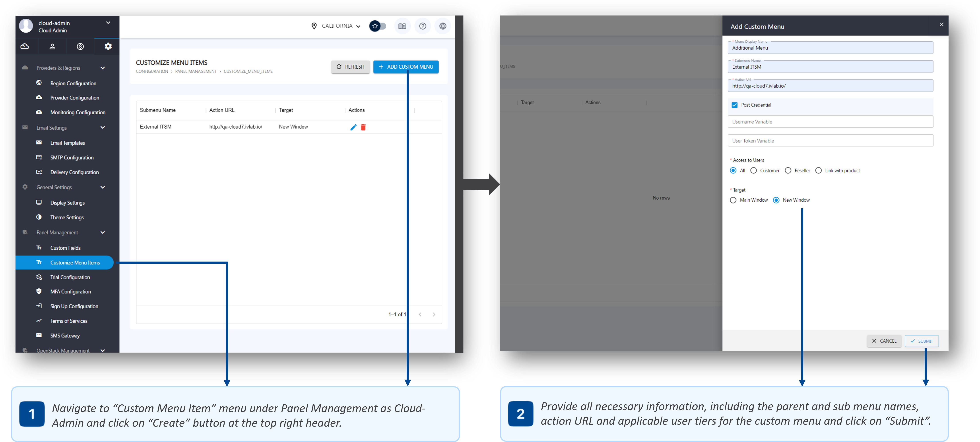
Task: Click the cloud icon sidebar tab
Action: (25, 46)
